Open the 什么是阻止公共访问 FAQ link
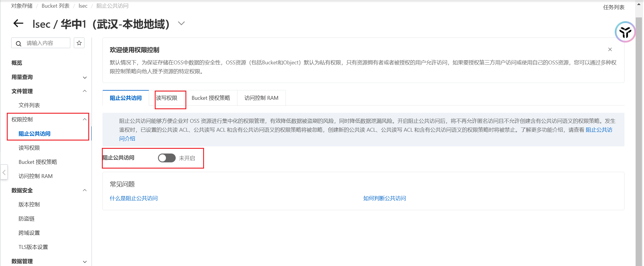 coord(133,198)
